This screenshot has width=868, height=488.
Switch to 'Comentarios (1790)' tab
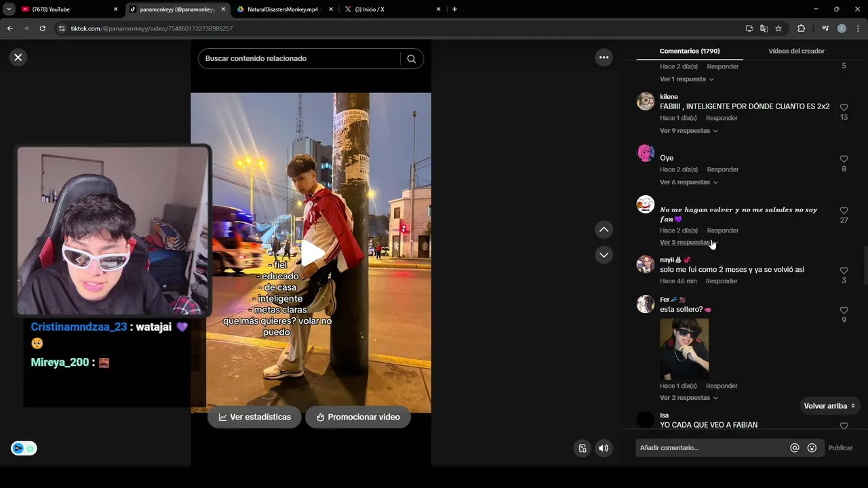690,51
